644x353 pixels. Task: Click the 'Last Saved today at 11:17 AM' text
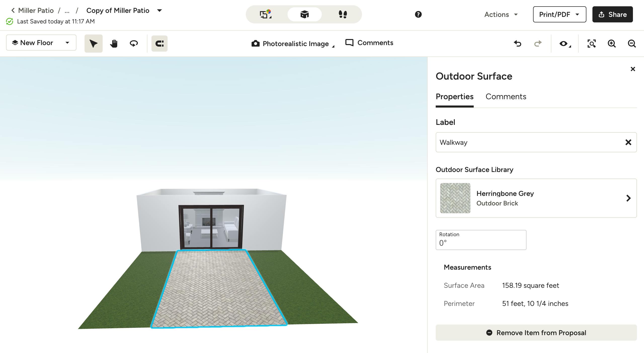(56, 21)
